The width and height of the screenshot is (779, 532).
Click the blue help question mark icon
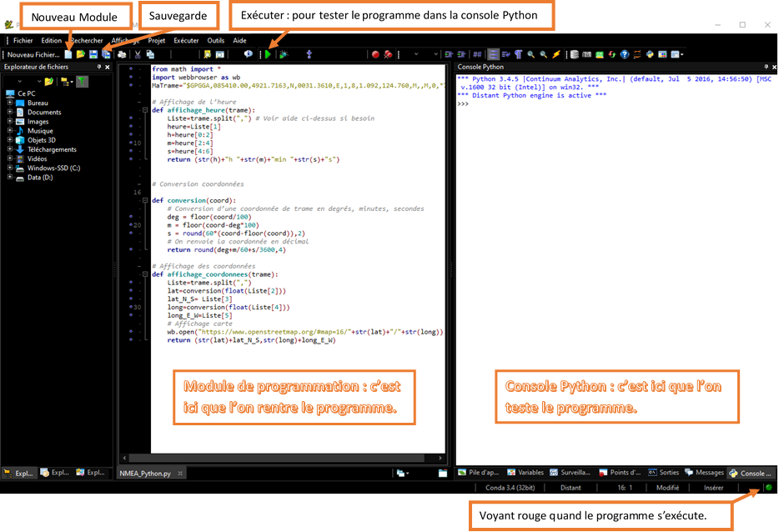624,54
